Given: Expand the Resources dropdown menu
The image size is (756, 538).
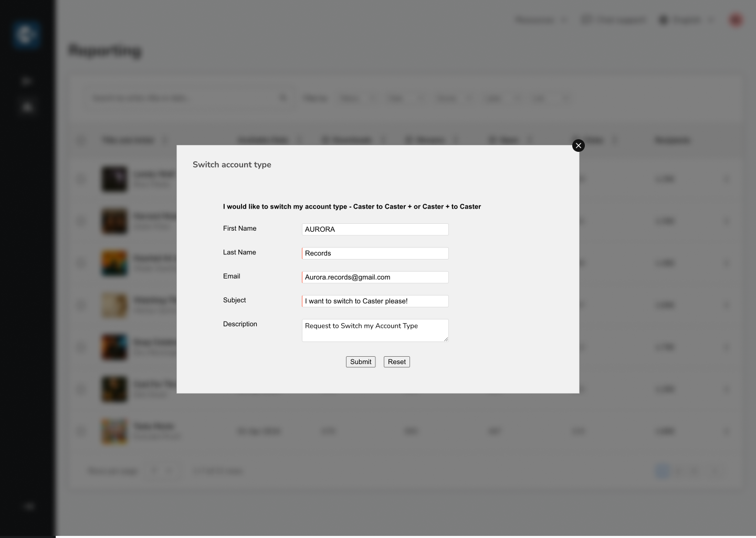Looking at the screenshot, I should point(541,20).
